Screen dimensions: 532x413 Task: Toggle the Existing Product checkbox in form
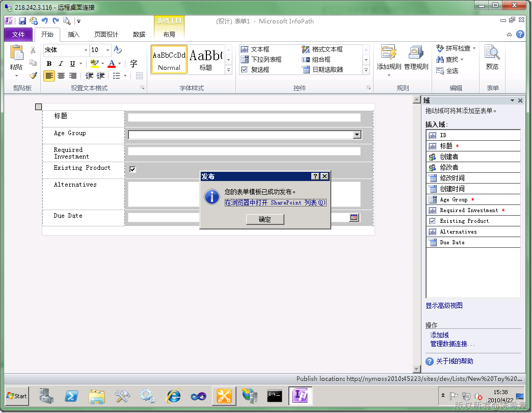coord(132,169)
